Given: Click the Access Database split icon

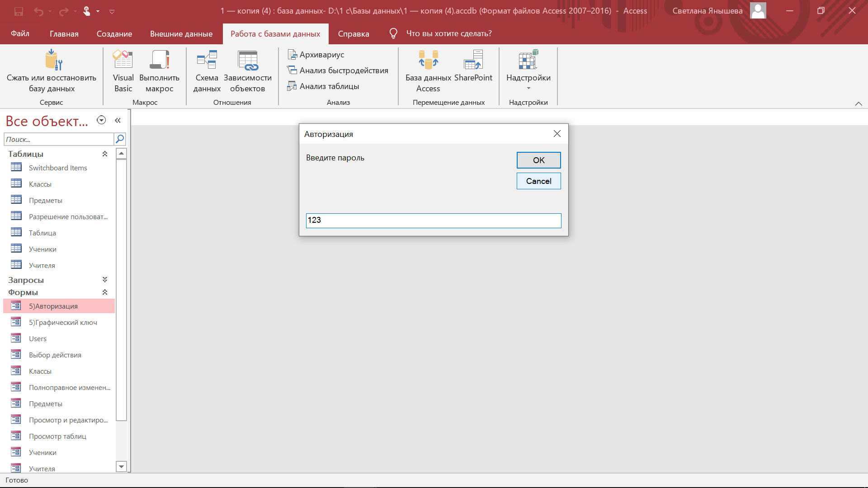Looking at the screenshot, I should (428, 61).
